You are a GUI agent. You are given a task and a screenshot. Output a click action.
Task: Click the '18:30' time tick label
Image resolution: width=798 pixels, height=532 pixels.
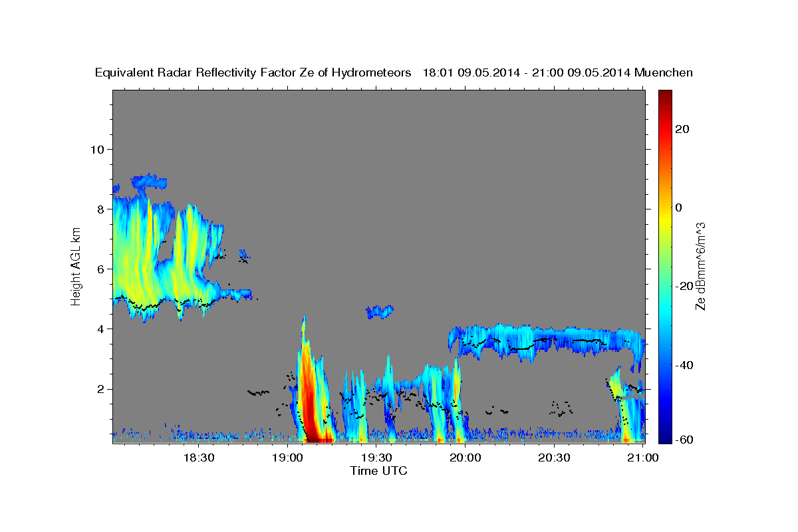(198, 458)
